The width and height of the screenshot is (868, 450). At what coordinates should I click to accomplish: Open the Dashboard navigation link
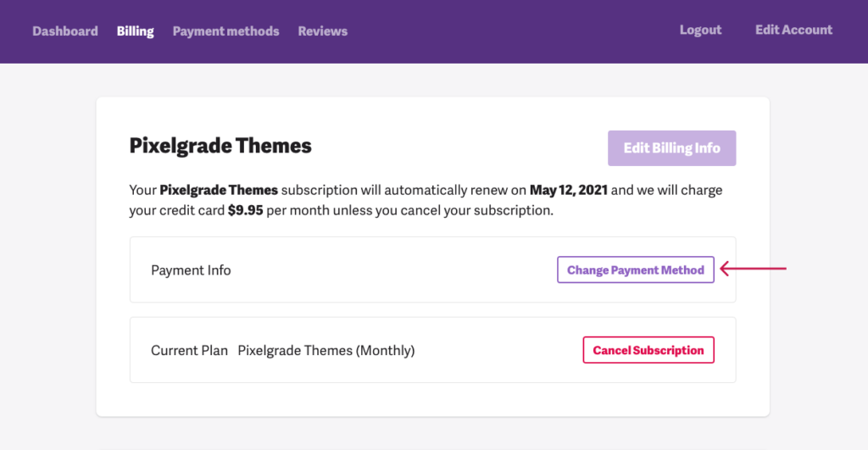tap(64, 31)
